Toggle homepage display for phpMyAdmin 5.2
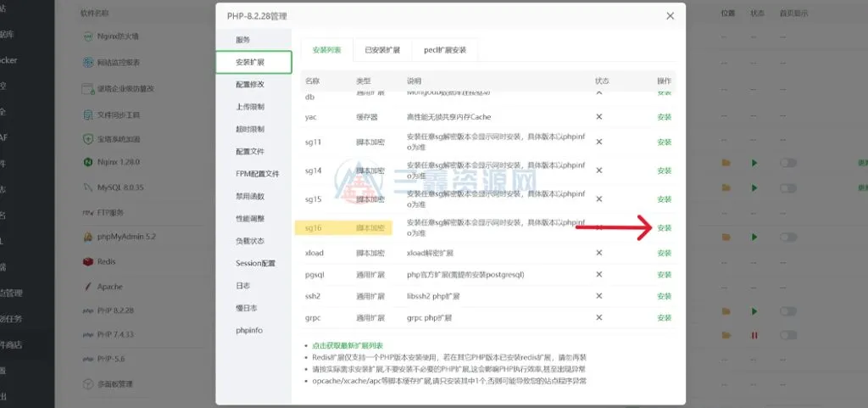868x408 pixels. click(788, 237)
